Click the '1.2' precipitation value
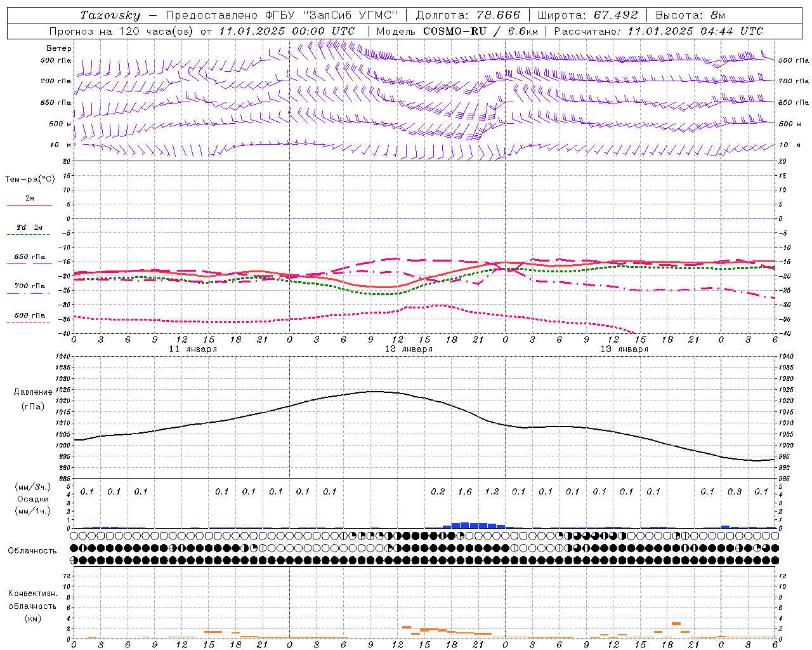Image resolution: width=812 pixels, height=650 pixels. [x=492, y=492]
